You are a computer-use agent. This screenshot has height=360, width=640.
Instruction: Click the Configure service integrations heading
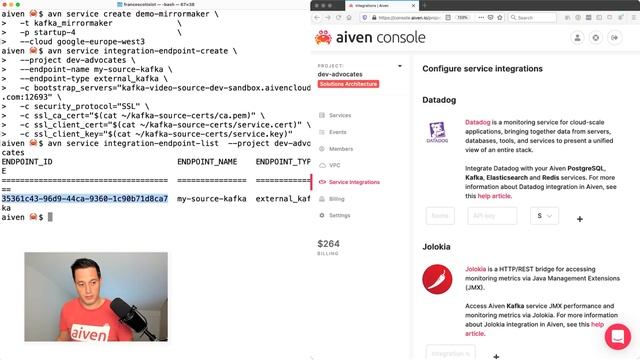coord(482,69)
